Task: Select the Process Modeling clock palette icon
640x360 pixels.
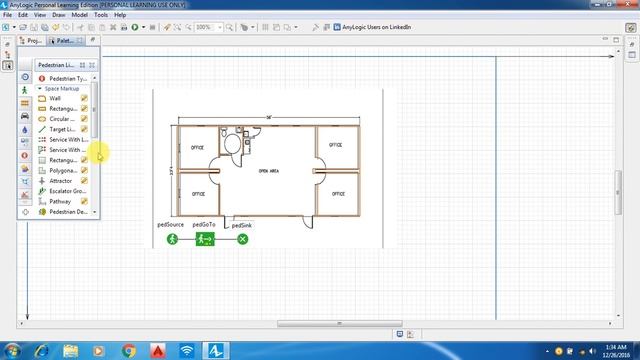Action: pyautogui.click(x=25, y=77)
